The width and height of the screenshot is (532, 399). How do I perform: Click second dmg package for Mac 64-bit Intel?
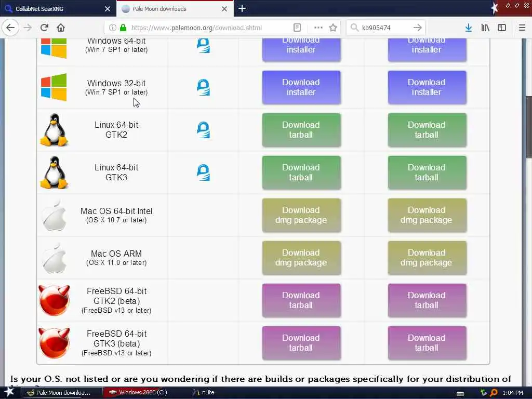point(427,215)
